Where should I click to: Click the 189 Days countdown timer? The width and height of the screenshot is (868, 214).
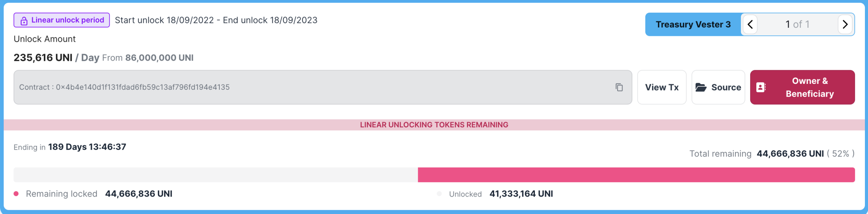coord(87,147)
